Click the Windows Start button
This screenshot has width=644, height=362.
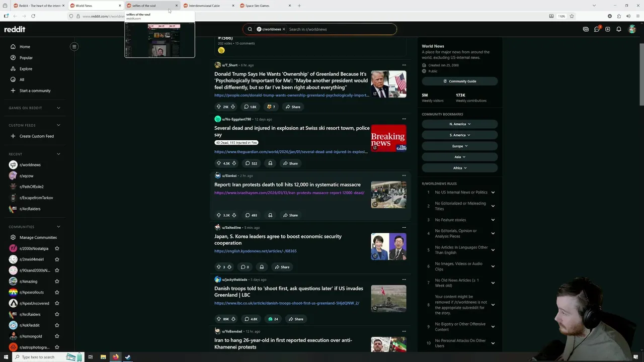[5, 357]
